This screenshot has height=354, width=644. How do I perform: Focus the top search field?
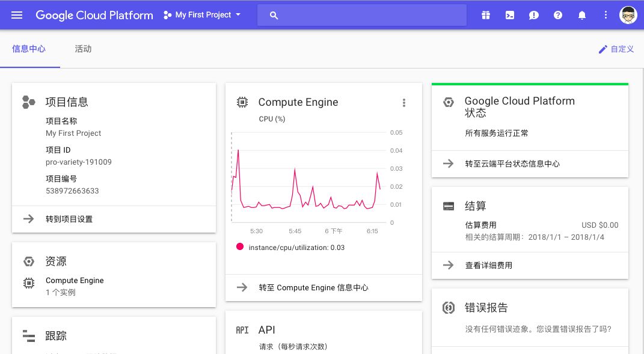coord(362,15)
